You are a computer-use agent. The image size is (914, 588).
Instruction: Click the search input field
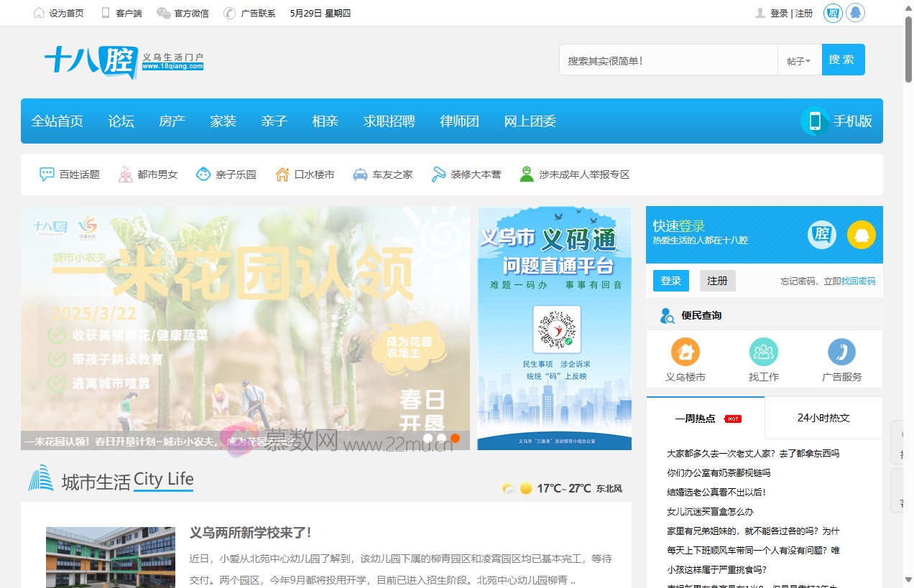(x=668, y=61)
